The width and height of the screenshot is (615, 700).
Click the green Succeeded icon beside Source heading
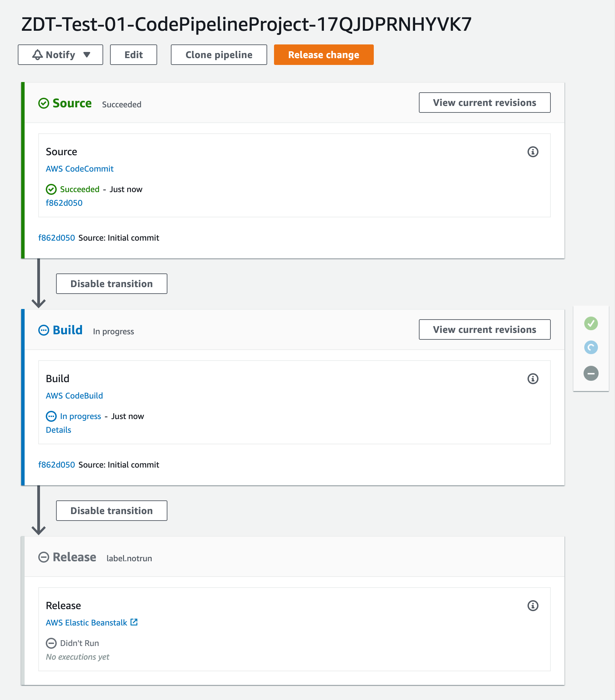tap(44, 103)
